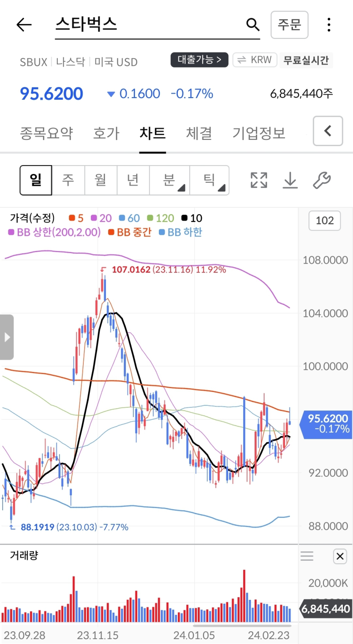Image resolution: width=353 pixels, height=644 pixels.
Task: Collapse tabs with the chevron button
Action: tap(328, 131)
